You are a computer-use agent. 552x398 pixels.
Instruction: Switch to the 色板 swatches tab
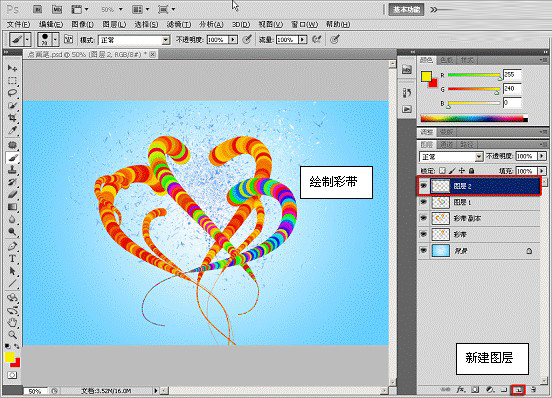(446, 60)
